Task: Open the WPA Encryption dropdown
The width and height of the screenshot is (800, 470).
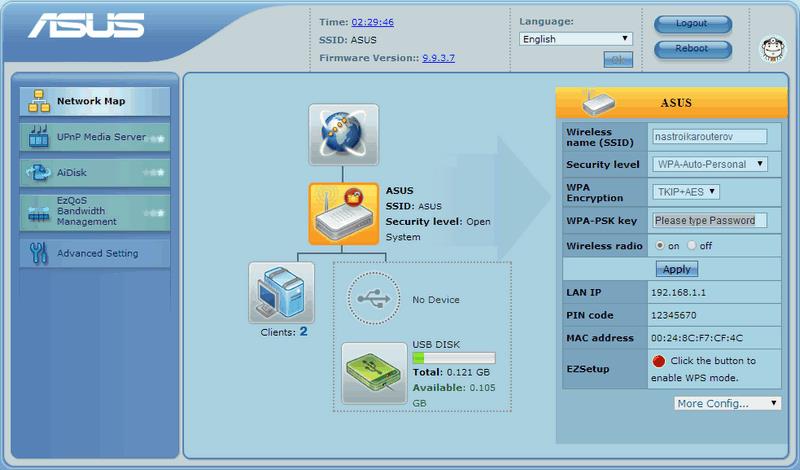Action: 686,192
